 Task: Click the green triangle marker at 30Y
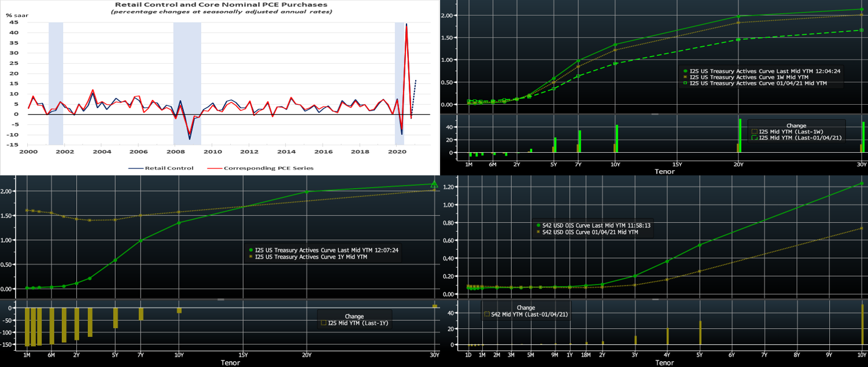click(434, 184)
